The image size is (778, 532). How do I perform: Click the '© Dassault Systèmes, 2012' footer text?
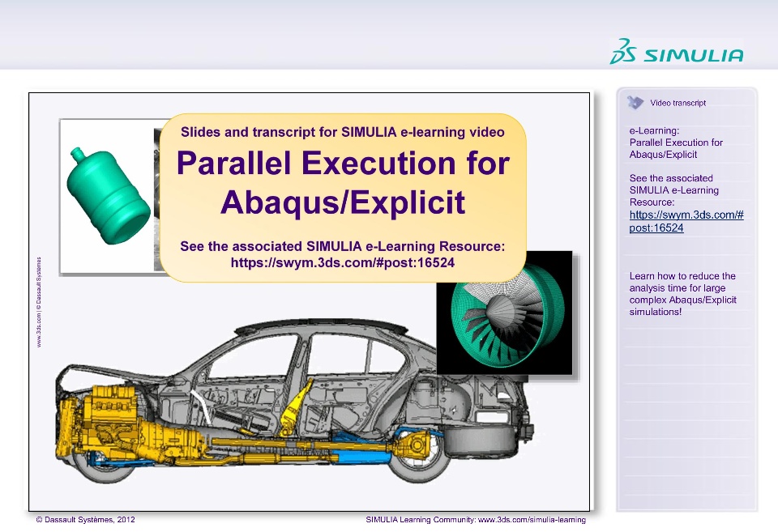click(85, 520)
